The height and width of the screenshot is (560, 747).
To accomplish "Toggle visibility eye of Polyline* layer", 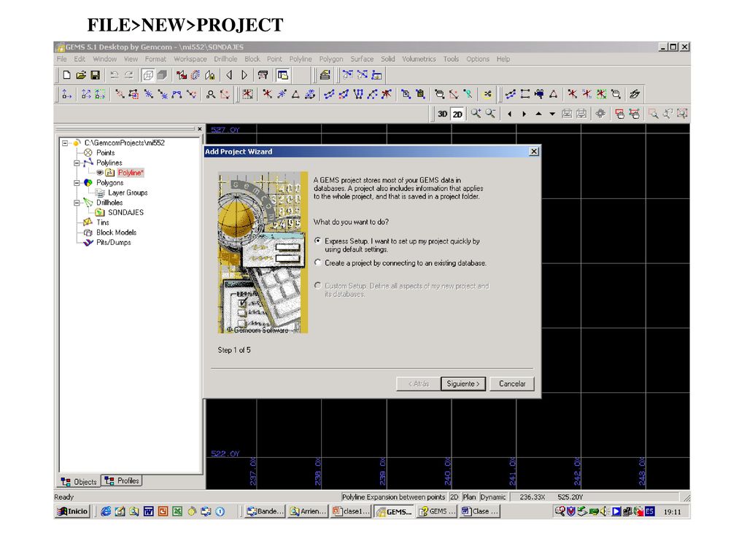I will click(100, 173).
